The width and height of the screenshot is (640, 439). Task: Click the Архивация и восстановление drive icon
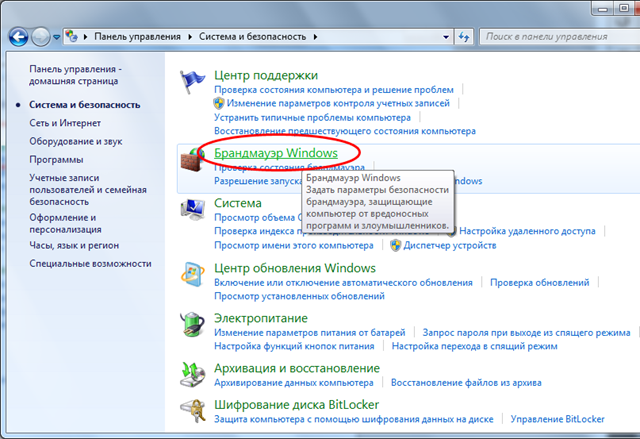coord(192,374)
